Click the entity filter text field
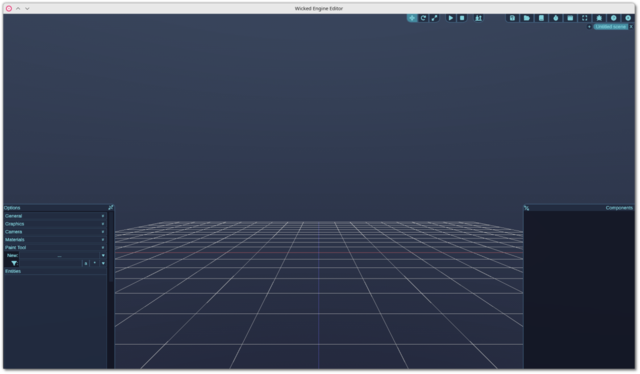The image size is (640, 374). pos(51,263)
